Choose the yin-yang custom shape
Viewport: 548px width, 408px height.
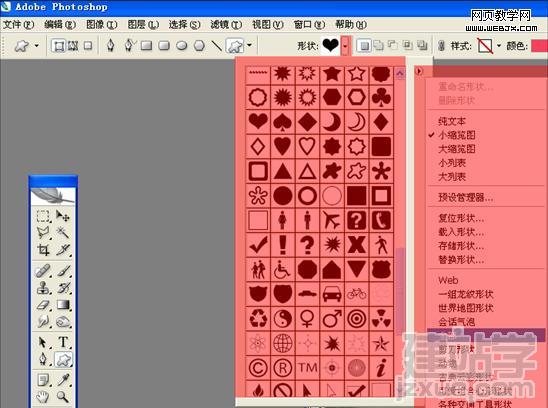tap(282, 318)
